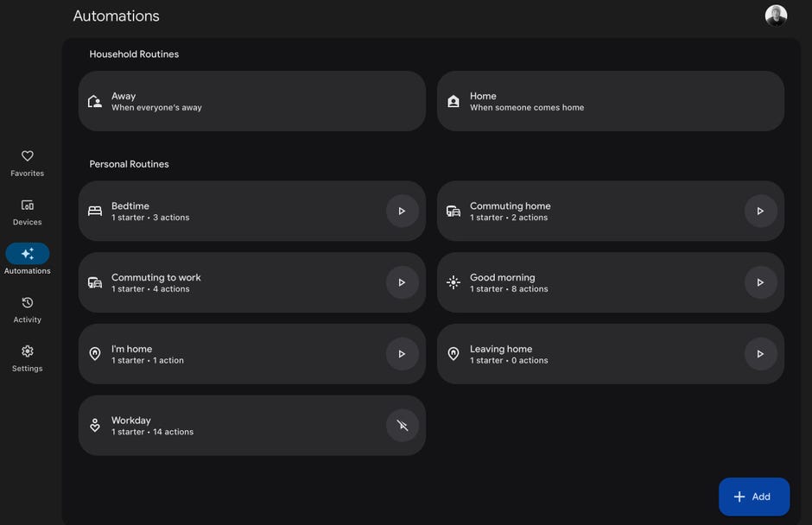Open the Home household routine card
The width and height of the screenshot is (812, 525).
point(610,101)
